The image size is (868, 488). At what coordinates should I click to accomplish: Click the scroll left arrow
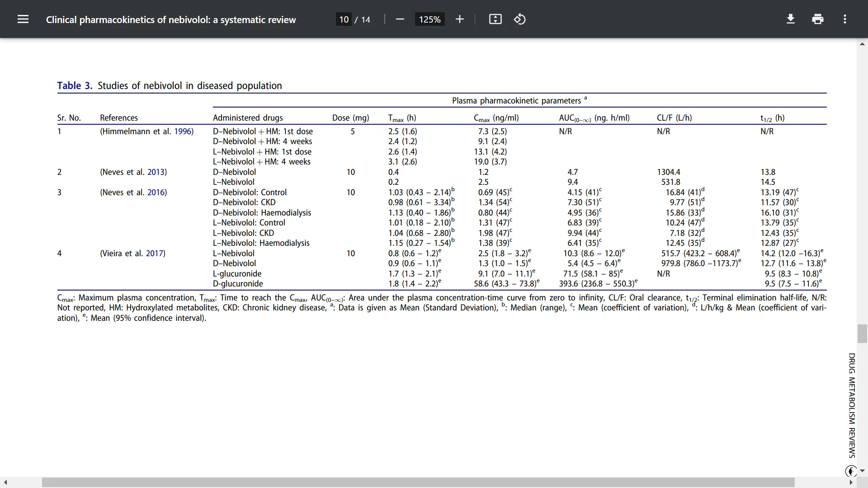click(x=5, y=482)
